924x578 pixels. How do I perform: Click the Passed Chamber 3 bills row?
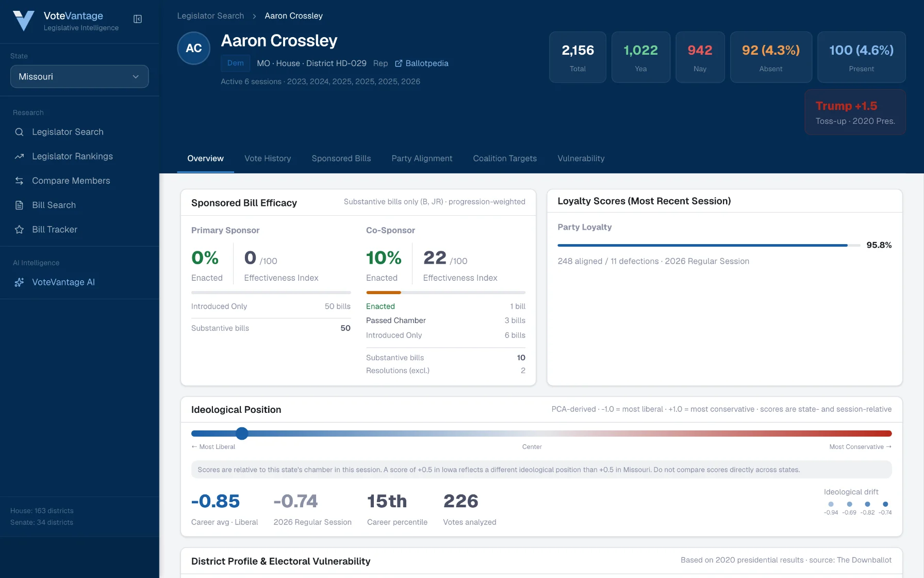[x=445, y=320]
